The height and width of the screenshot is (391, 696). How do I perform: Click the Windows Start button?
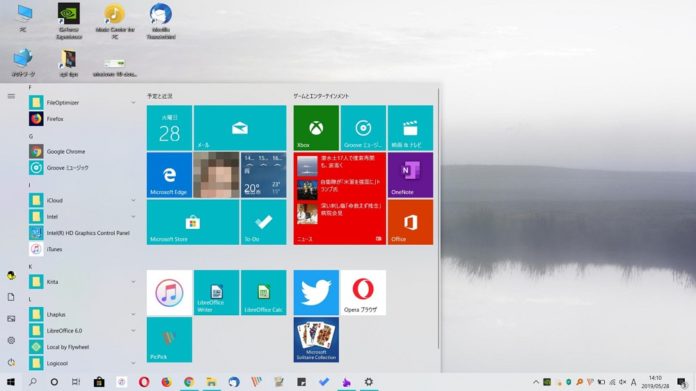pos(11,382)
